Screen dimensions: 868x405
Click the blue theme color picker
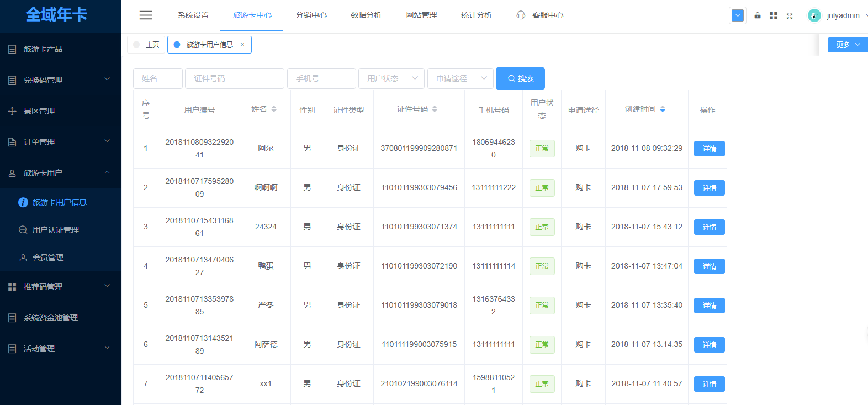pos(738,15)
